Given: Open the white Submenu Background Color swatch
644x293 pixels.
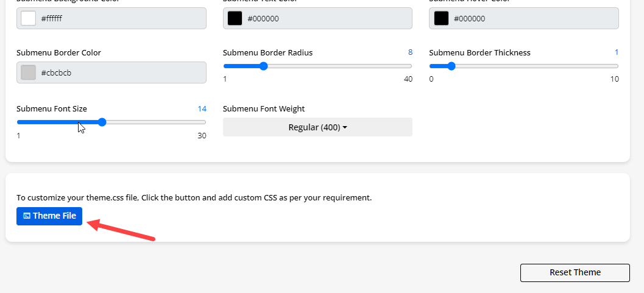Looking at the screenshot, I should (29, 18).
